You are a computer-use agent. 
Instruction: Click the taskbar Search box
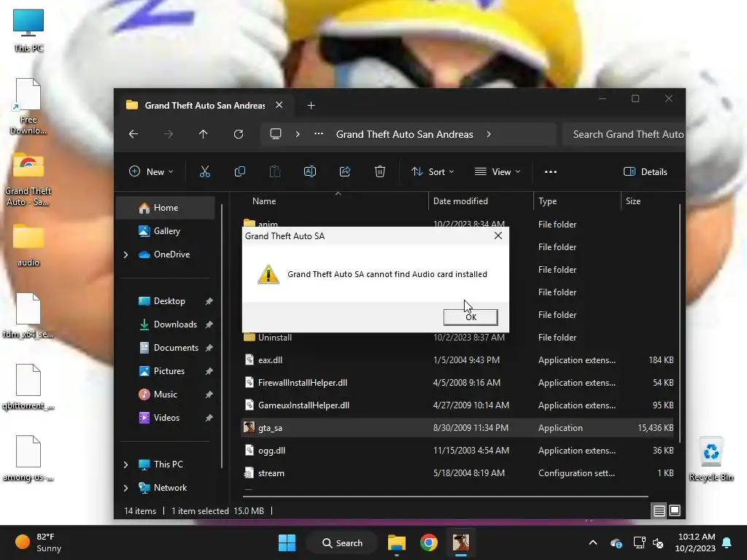click(342, 542)
